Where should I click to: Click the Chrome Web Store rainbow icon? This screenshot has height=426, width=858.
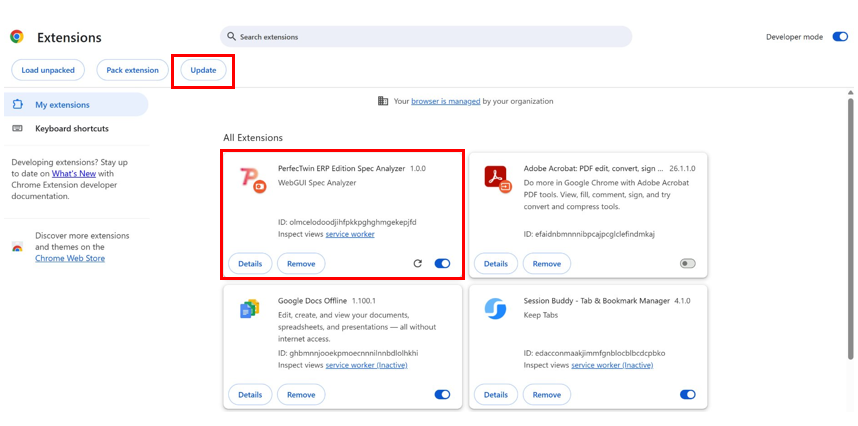pyautogui.click(x=18, y=247)
